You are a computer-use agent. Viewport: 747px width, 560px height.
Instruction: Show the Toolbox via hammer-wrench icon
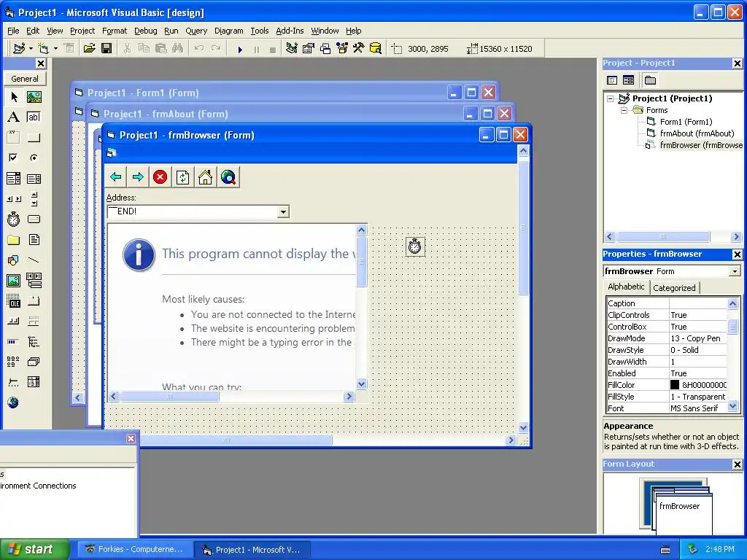[x=359, y=49]
